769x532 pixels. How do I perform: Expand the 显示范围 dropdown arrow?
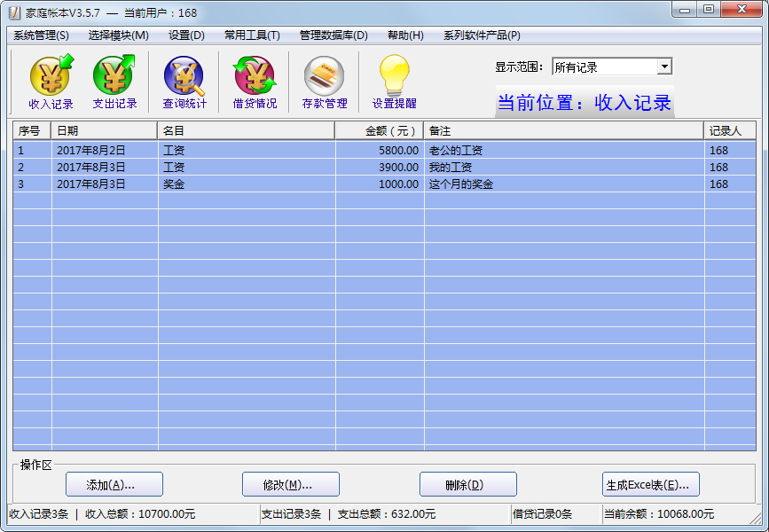pyautogui.click(x=664, y=66)
